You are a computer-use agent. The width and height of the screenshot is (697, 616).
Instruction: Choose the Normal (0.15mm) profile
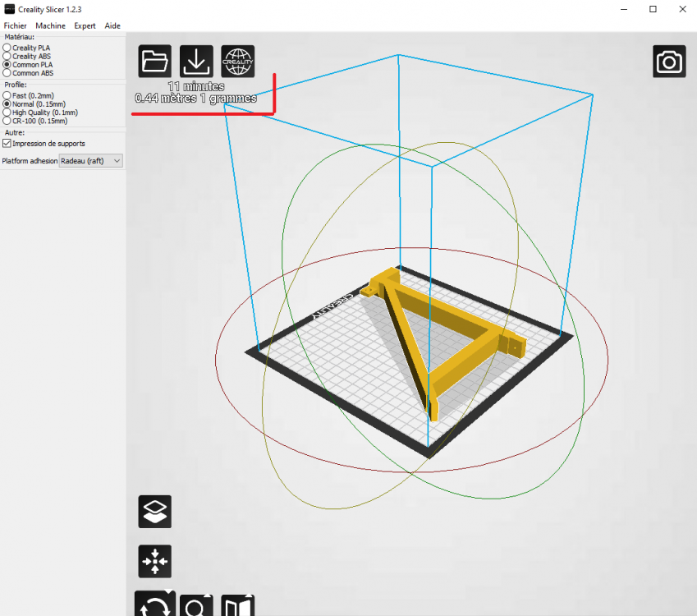pyautogui.click(x=34, y=104)
